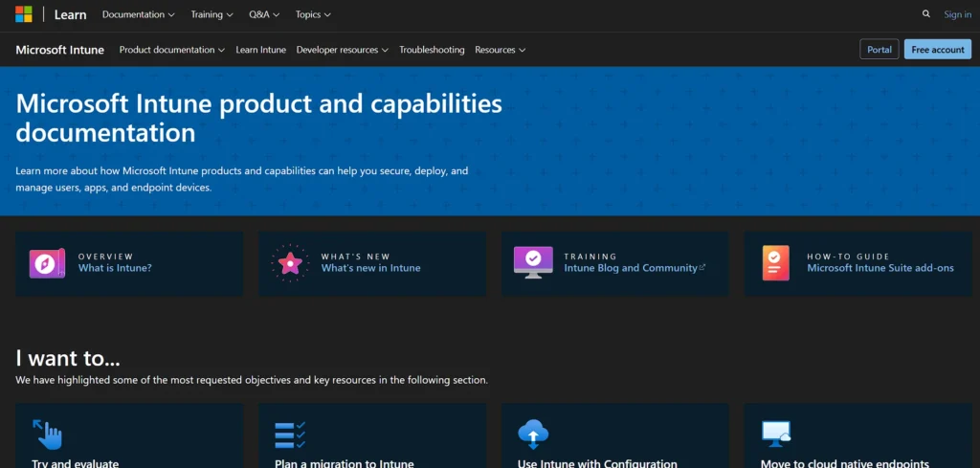
Task: Click Move to cloud native endpoints title
Action: point(845,463)
